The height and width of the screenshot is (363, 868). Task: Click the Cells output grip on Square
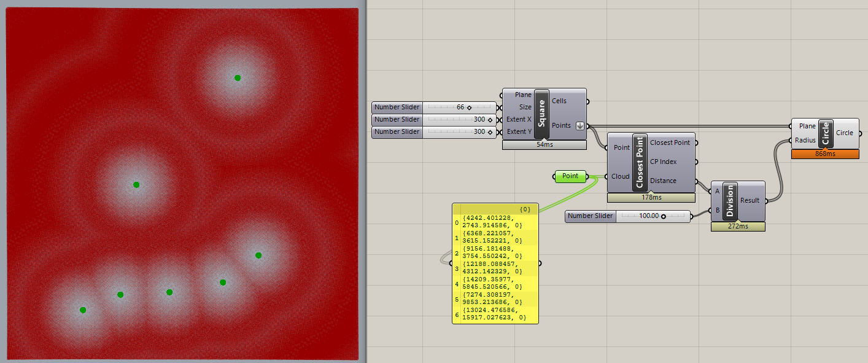click(588, 100)
